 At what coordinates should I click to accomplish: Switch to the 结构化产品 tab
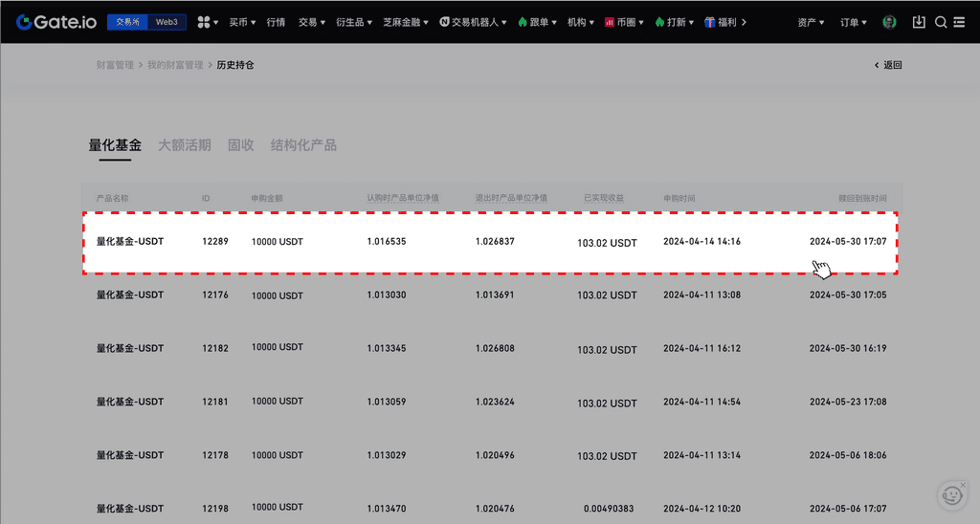tap(303, 145)
